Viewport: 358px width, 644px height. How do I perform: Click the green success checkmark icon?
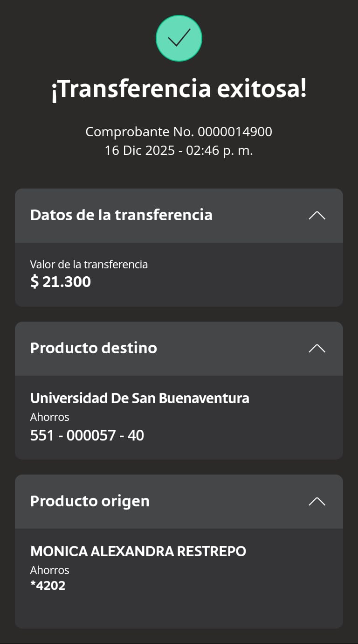[179, 38]
